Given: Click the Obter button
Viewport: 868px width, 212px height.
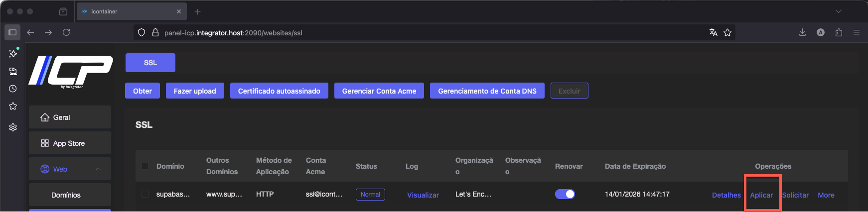Looking at the screenshot, I should tap(143, 91).
